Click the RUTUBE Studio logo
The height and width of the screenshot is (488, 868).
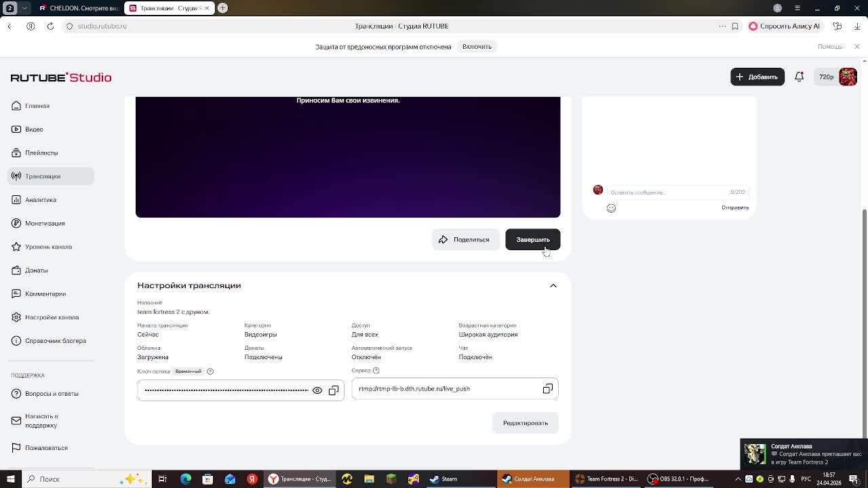coord(61,77)
